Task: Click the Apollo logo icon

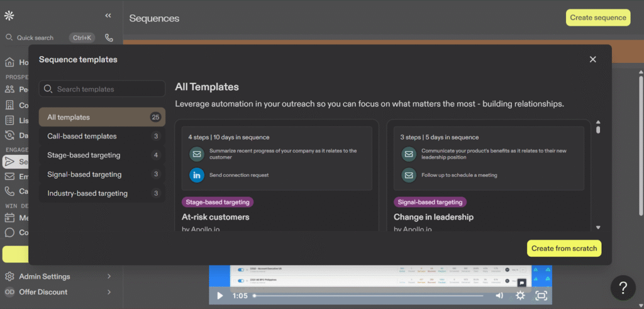Action: coord(9,15)
